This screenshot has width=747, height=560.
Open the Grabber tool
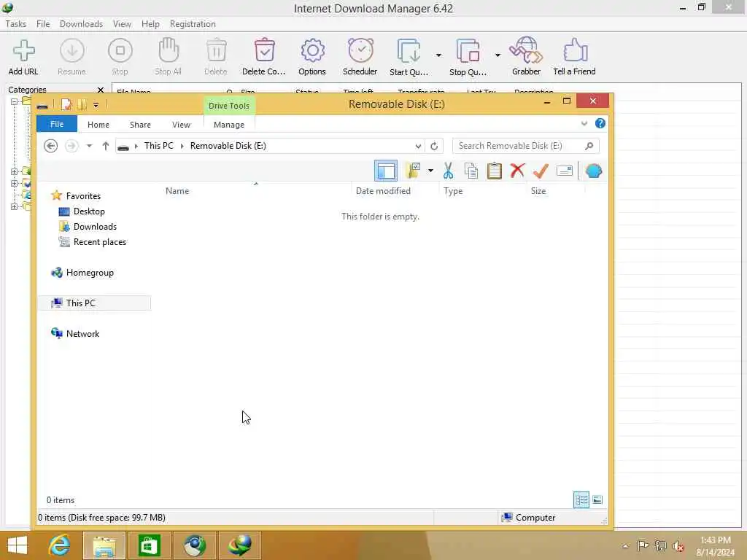click(526, 57)
